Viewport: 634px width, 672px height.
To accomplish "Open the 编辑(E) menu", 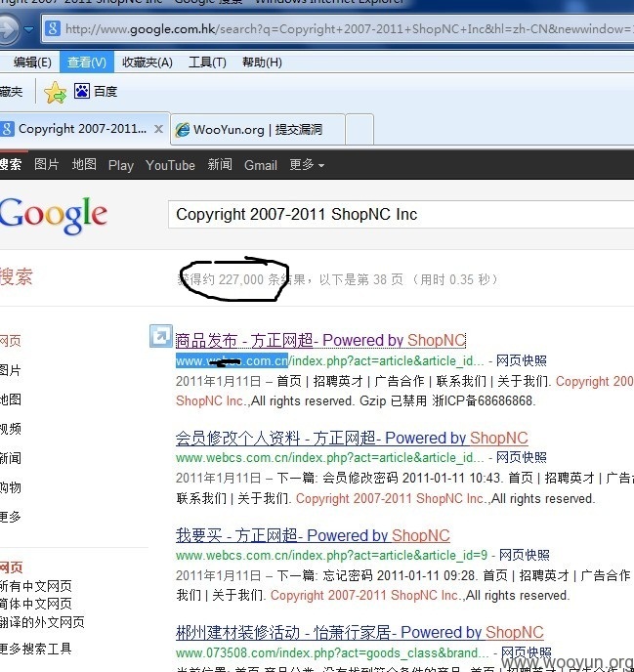I will click(31, 63).
